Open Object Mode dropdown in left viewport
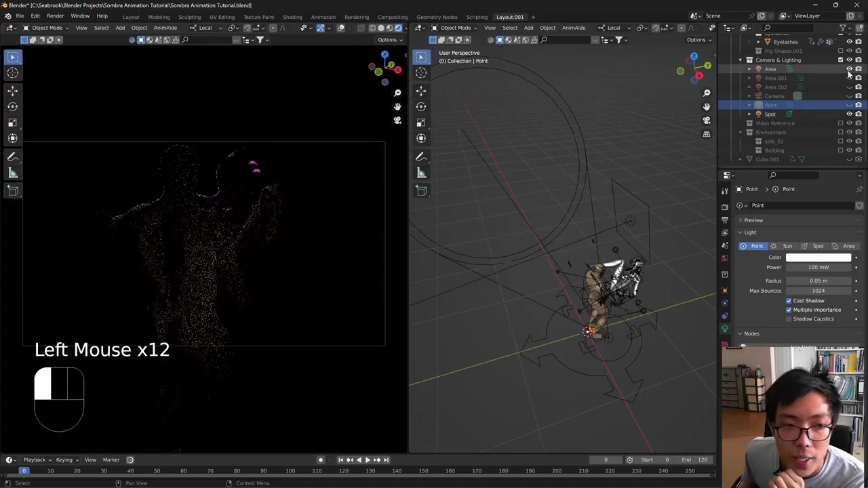The image size is (868, 488). [46, 28]
